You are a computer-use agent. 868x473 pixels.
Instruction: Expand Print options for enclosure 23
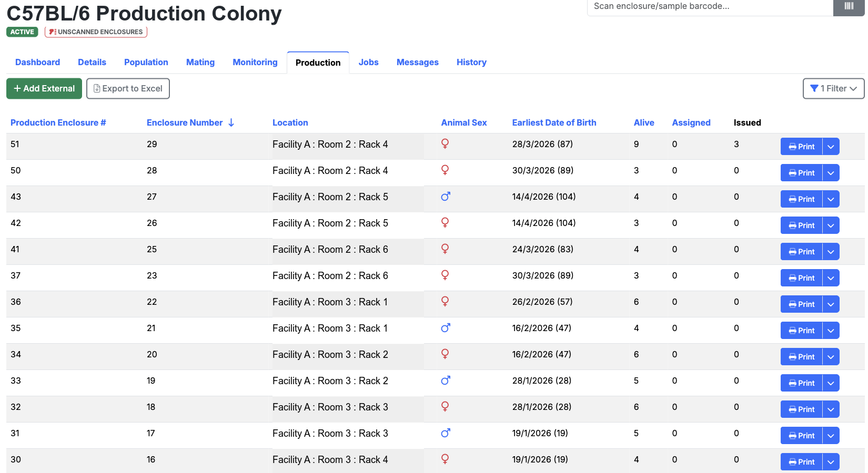(831, 278)
